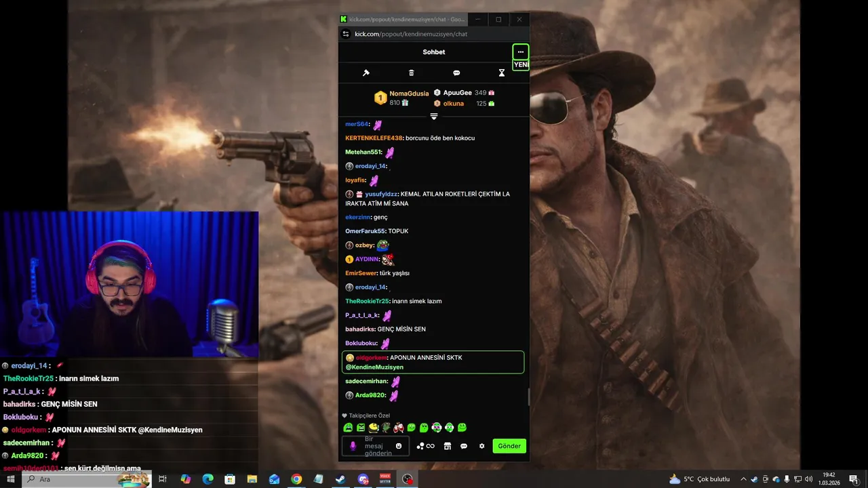The width and height of the screenshot is (868, 488).
Task: Open the Windows Start button
Action: point(10,479)
